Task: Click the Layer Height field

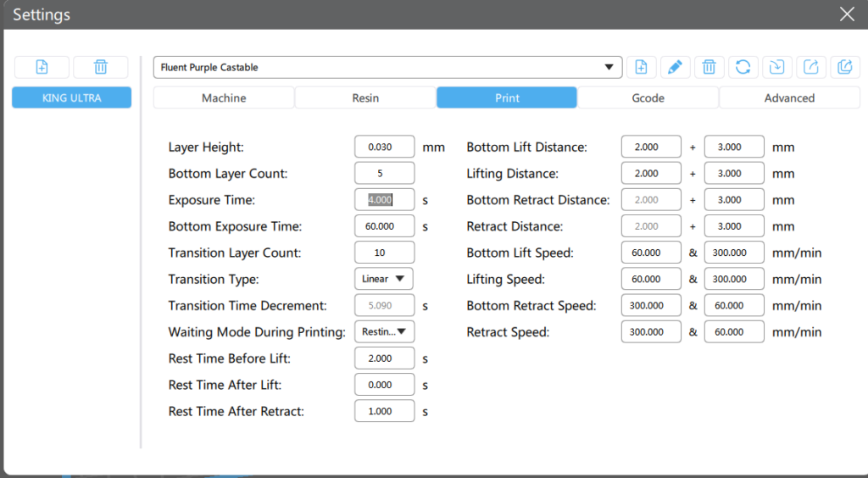Action: point(384,147)
